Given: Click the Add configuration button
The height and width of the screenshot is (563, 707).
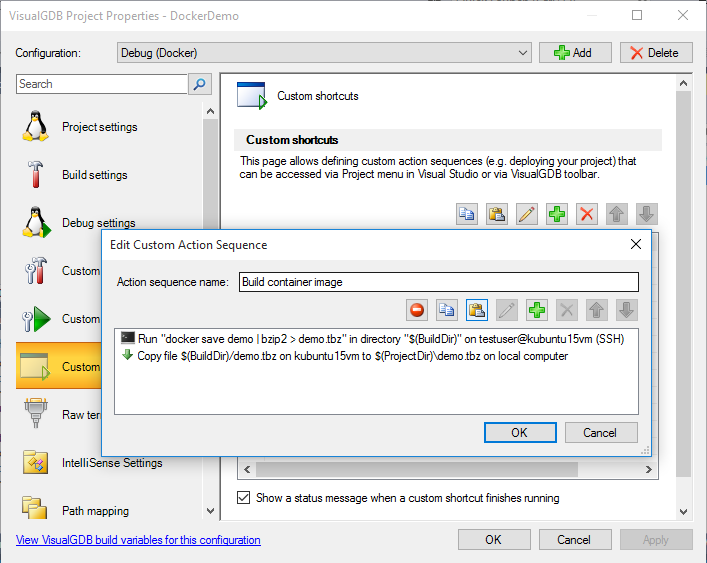Looking at the screenshot, I should click(x=575, y=53).
